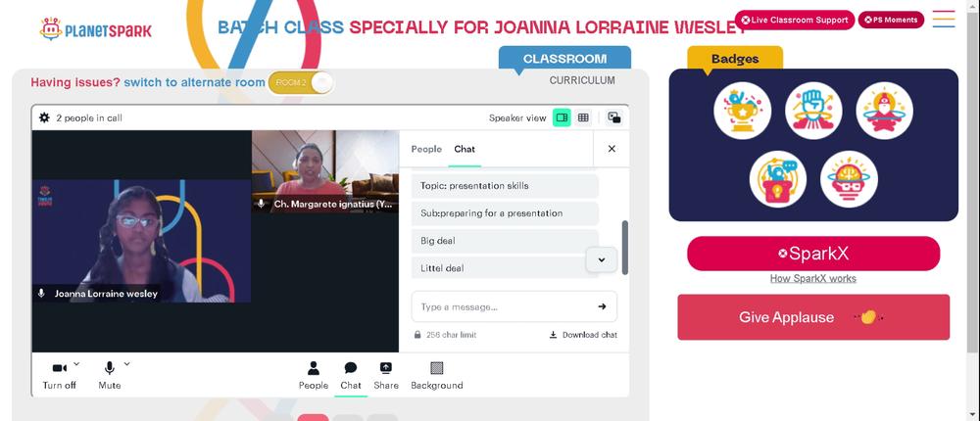Image resolution: width=980 pixels, height=421 pixels.
Task: Select Joanna Lorraine wesley video tile
Action: point(141,241)
